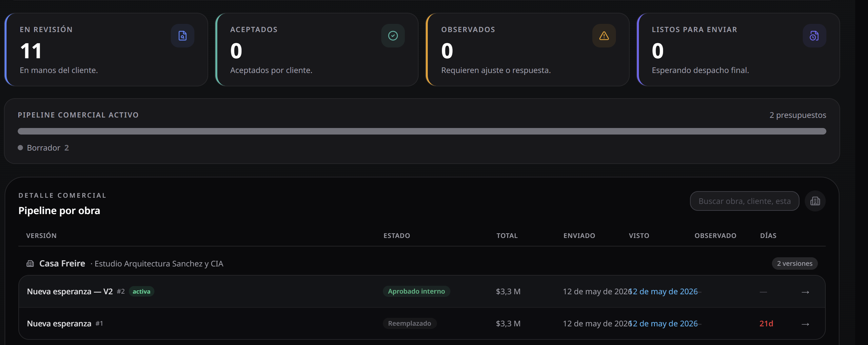The image size is (868, 345).
Task: Click the blue visto date in Reemplazado row
Action: [x=664, y=323]
